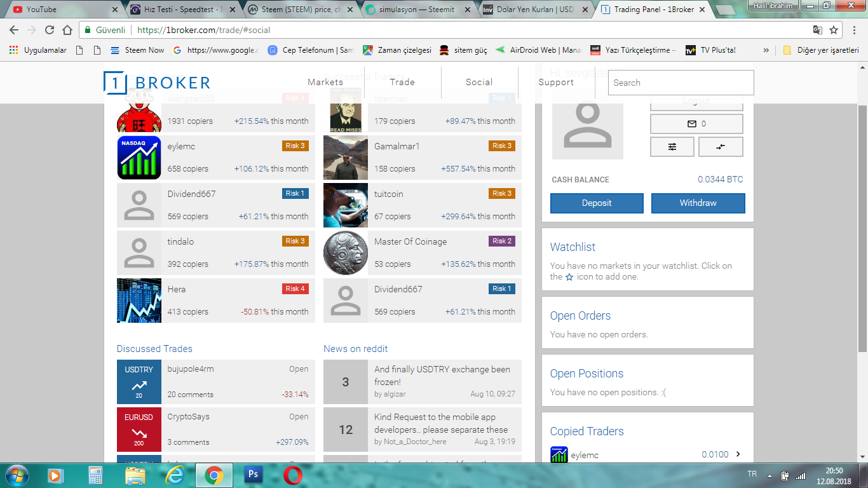Open Master Of Coinage coin avatar
The width and height of the screenshot is (868, 488).
[x=346, y=253]
